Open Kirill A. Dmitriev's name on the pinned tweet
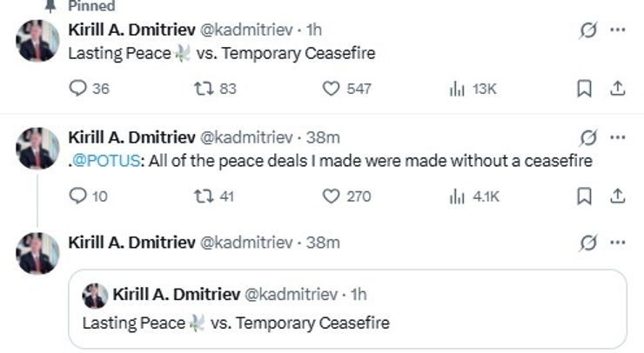The image size is (644, 353). point(132,30)
